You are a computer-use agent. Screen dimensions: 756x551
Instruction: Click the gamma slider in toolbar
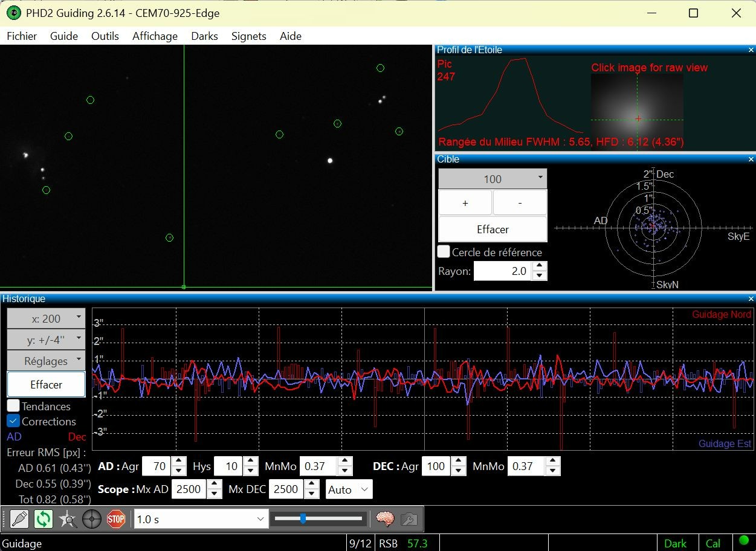point(318,518)
